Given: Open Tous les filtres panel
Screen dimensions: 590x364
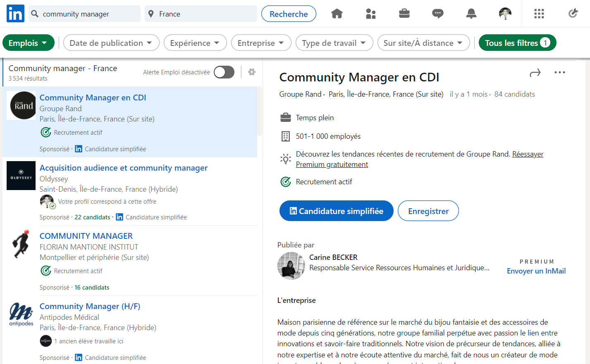Looking at the screenshot, I should point(518,43).
